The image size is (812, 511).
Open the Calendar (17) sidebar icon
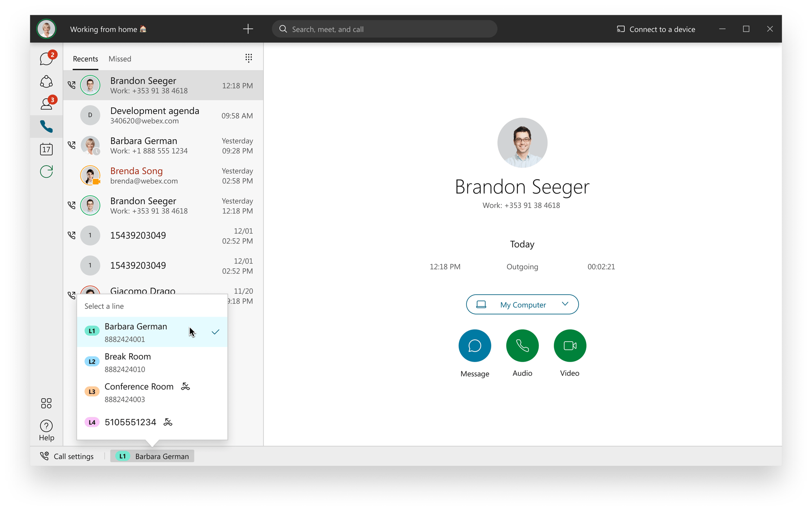click(46, 149)
